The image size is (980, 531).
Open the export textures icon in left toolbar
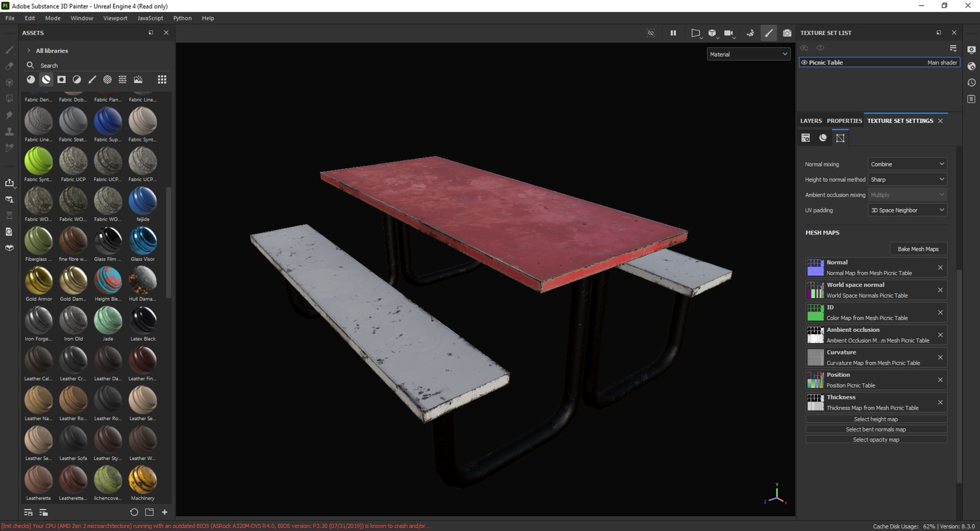(x=9, y=183)
